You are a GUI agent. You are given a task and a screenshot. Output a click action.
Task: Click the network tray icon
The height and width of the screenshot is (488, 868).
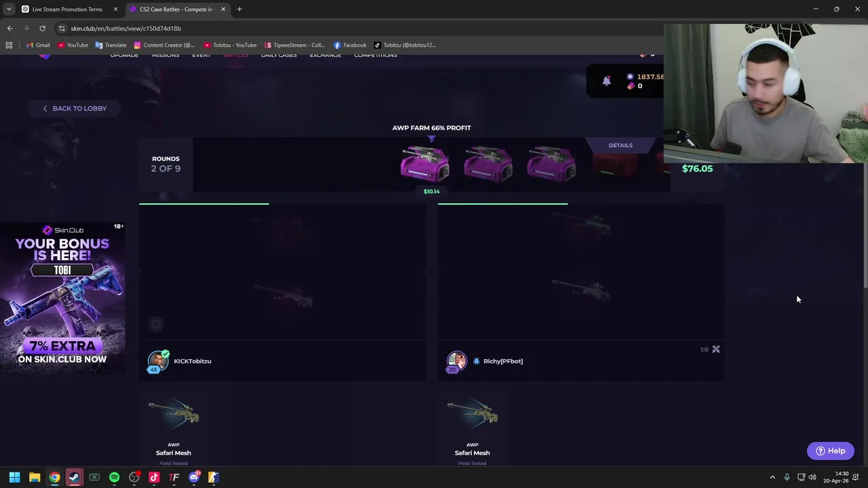pyautogui.click(x=801, y=477)
